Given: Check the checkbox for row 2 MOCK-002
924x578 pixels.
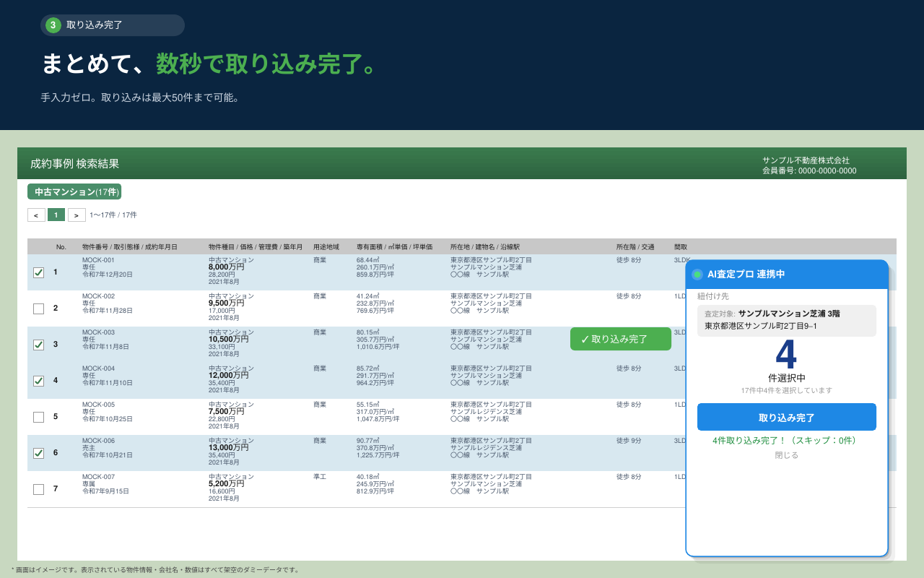Looking at the screenshot, I should pos(38,309).
